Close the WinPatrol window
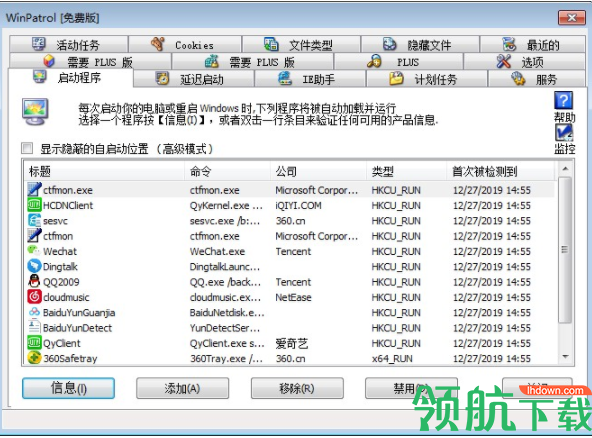Screen dimensions: 592x438 coord(572,17)
